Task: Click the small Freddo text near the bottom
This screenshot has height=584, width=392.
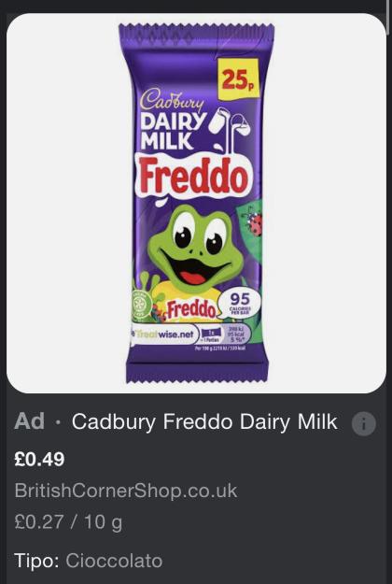Action: pyautogui.click(x=190, y=308)
